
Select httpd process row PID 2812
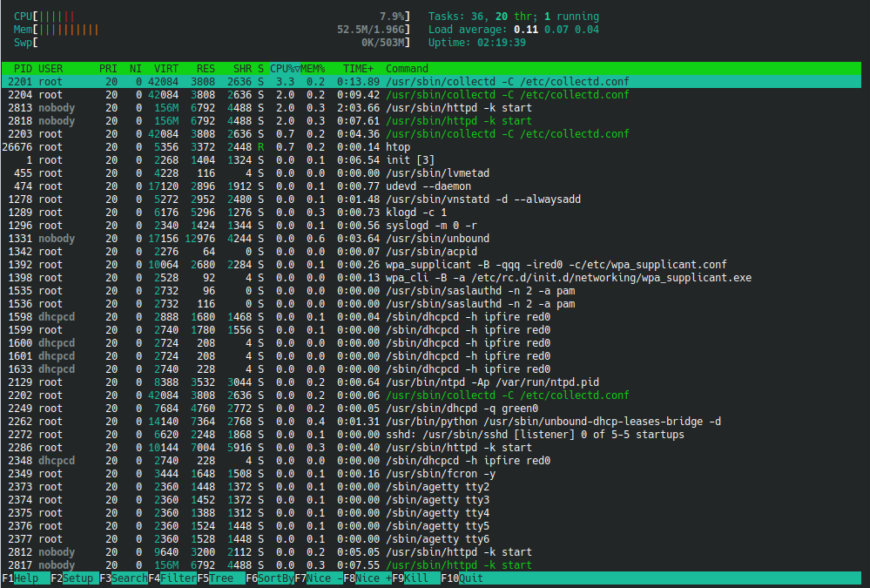click(x=431, y=552)
